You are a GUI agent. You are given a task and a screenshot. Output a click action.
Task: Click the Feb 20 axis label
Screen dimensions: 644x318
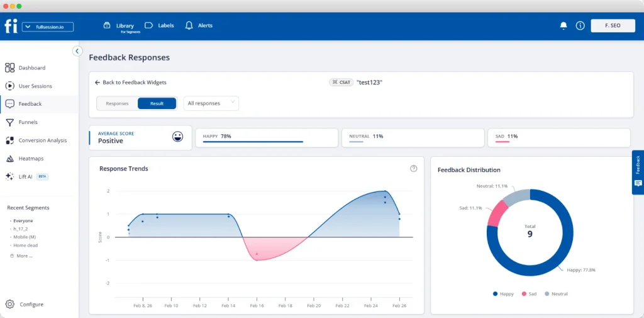tap(314, 306)
